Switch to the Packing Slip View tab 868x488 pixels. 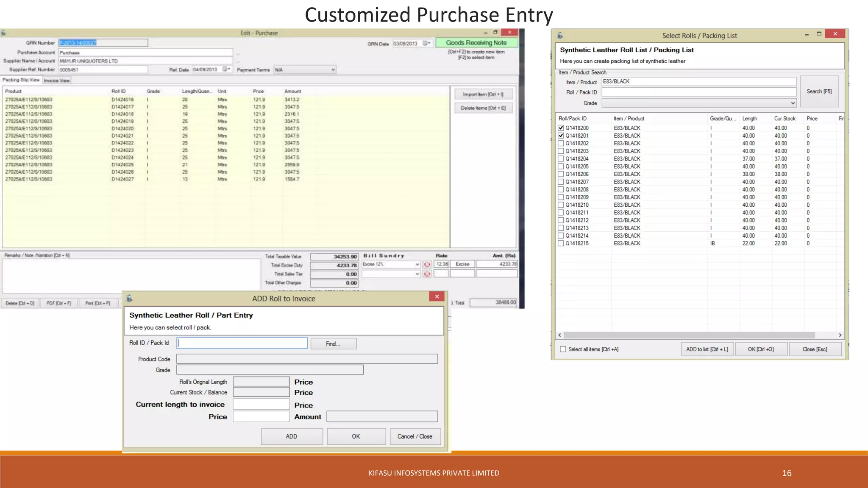21,80
